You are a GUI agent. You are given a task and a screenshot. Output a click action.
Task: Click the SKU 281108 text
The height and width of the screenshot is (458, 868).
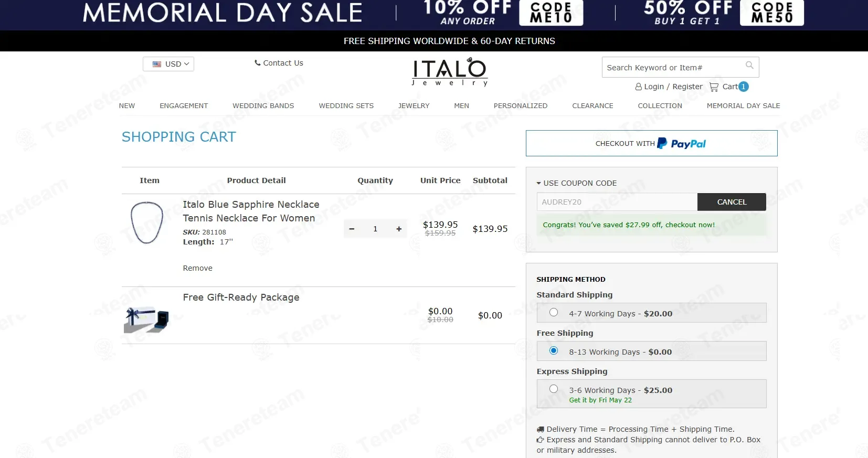coord(204,232)
